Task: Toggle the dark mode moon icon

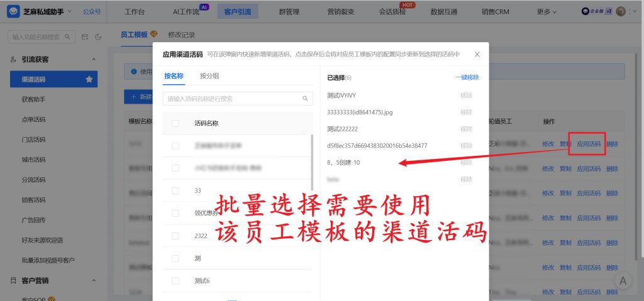Action: pos(98,37)
